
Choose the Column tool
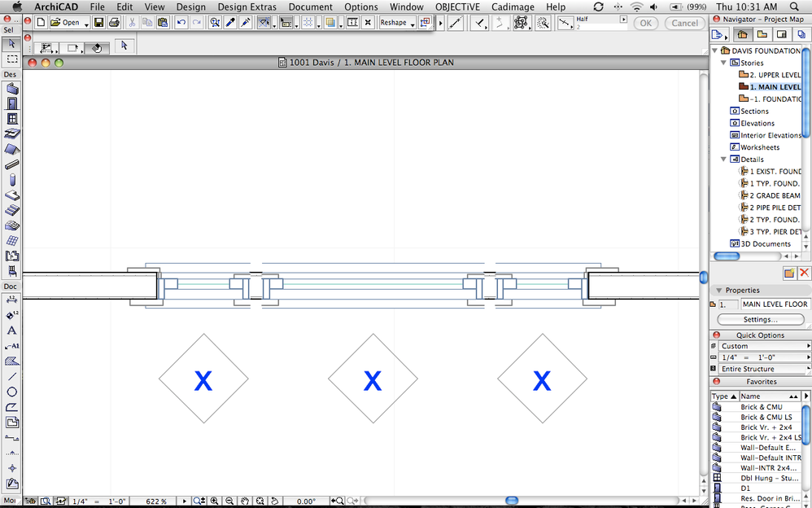point(12,180)
